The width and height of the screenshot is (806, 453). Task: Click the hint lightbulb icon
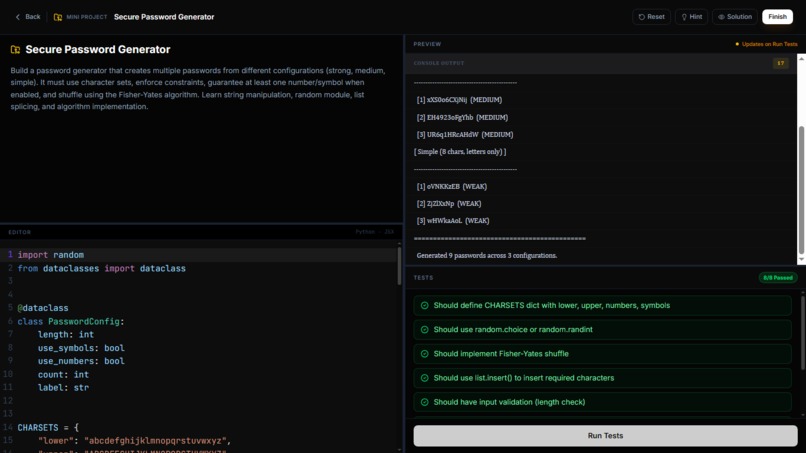684,17
